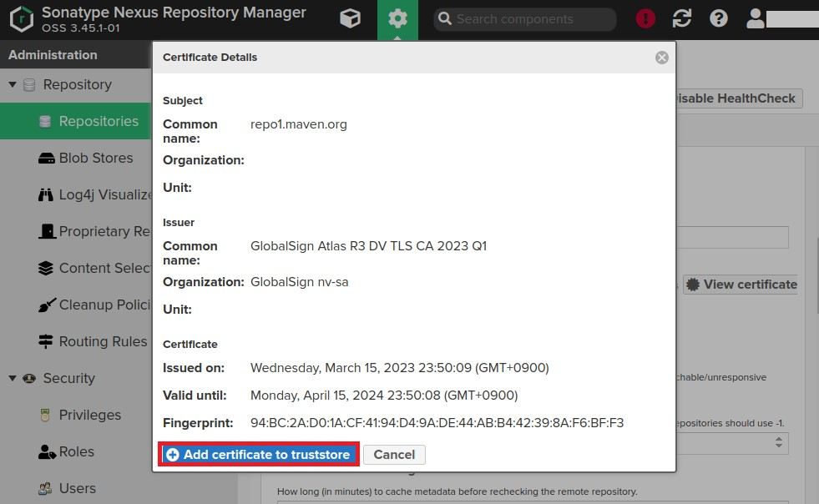Image resolution: width=819 pixels, height=504 pixels.
Task: Focus the Search components field
Action: [525, 19]
